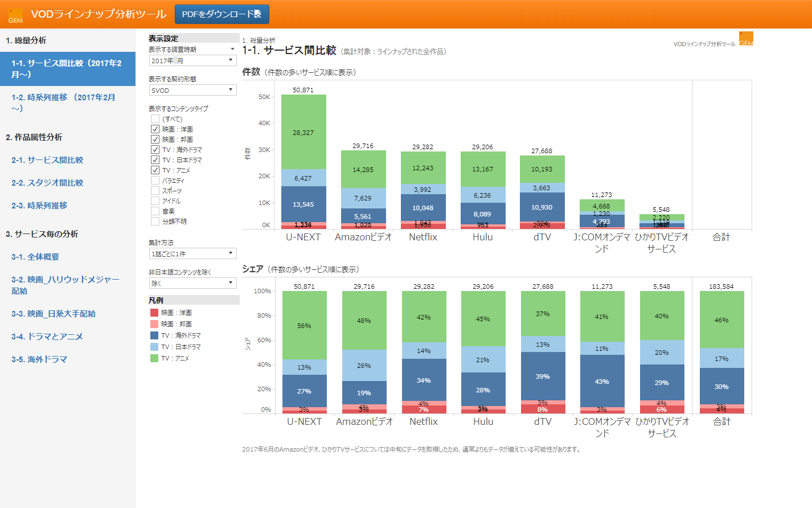Open 2-1 サービス間比較 under 作品属性分析
This screenshot has height=508, width=812.
(x=47, y=160)
